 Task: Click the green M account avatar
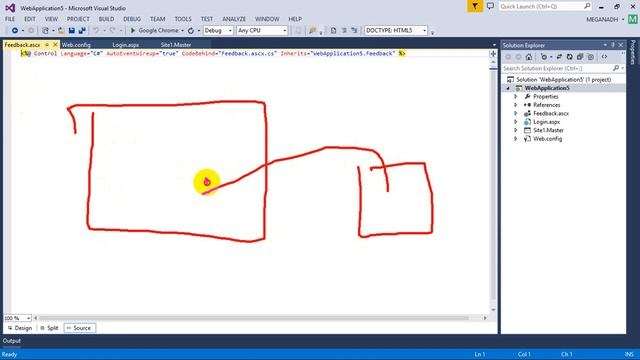(x=633, y=19)
